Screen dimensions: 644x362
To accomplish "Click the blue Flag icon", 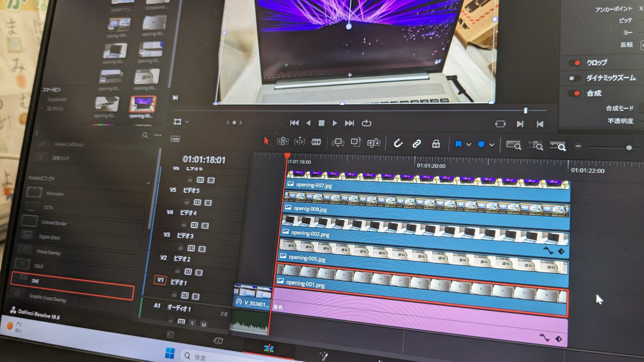I will (458, 144).
